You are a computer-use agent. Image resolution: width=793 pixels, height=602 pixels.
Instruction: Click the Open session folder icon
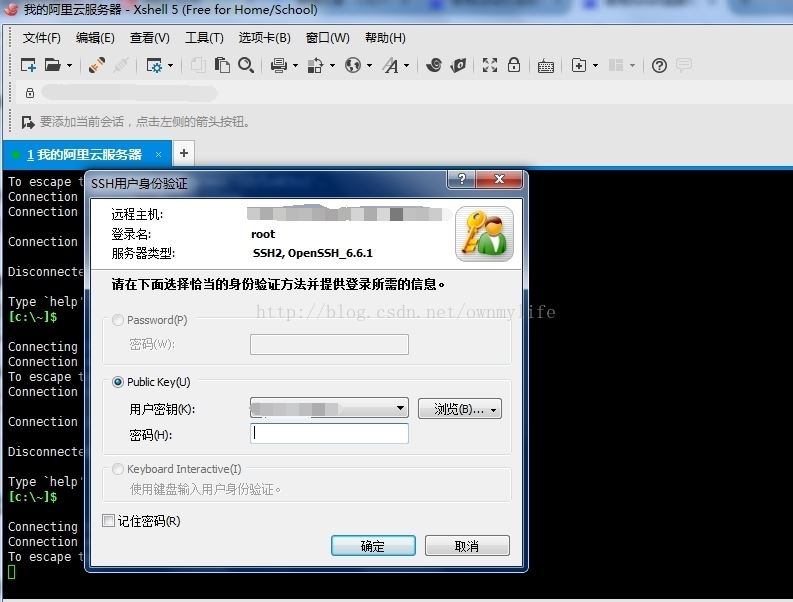(52, 65)
